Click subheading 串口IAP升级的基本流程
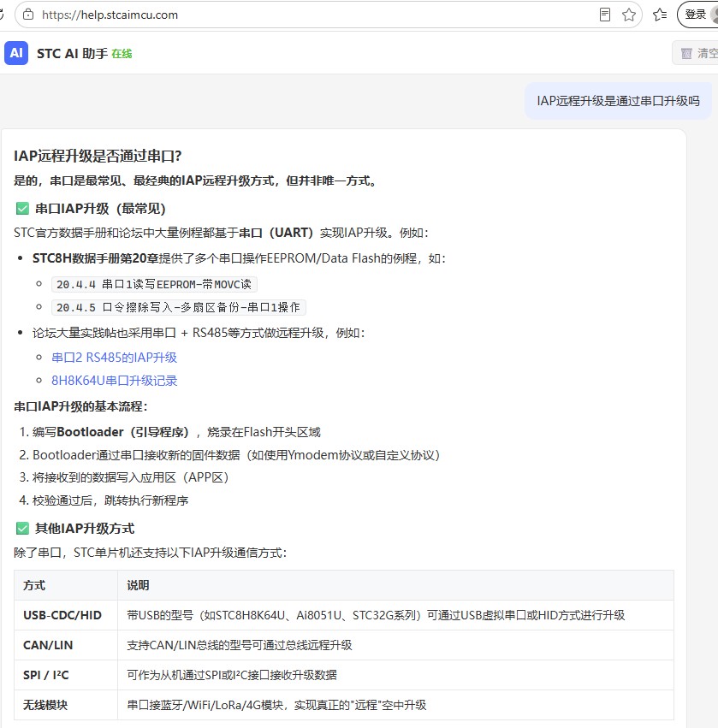718x728 pixels. [80, 406]
